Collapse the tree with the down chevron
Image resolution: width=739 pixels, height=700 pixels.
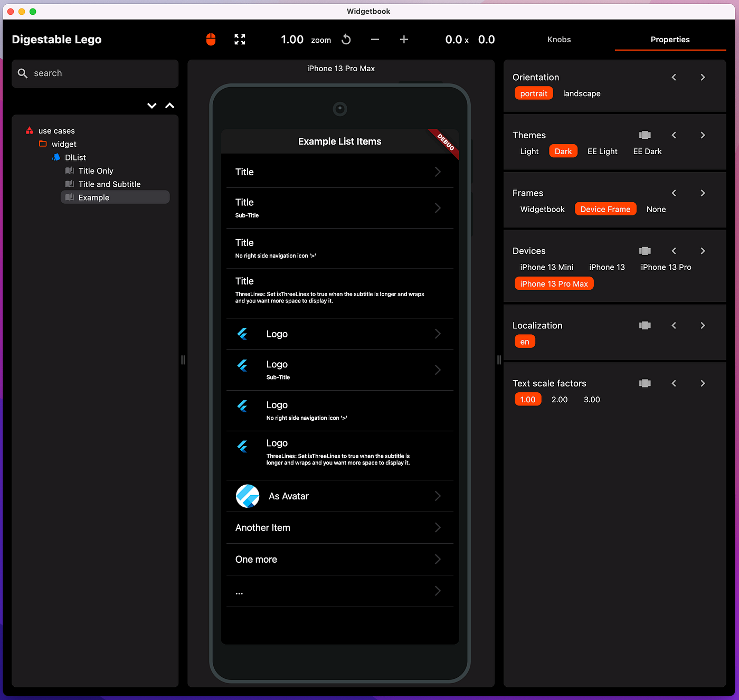[x=152, y=106]
